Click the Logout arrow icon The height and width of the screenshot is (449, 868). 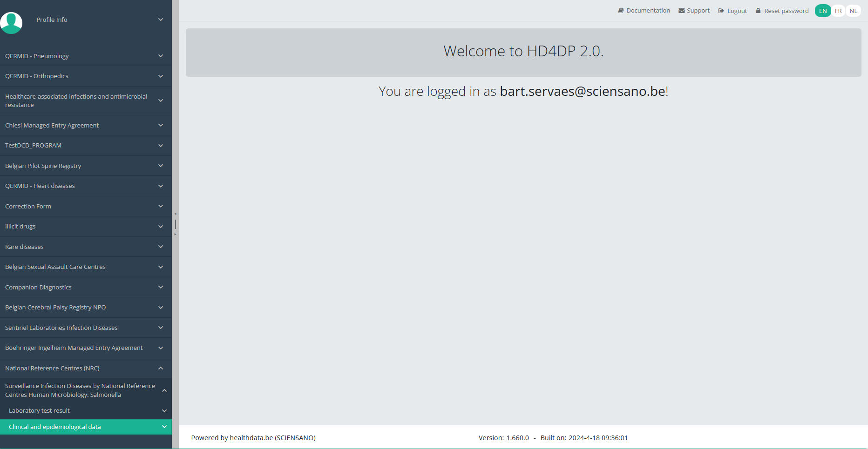tap(721, 11)
